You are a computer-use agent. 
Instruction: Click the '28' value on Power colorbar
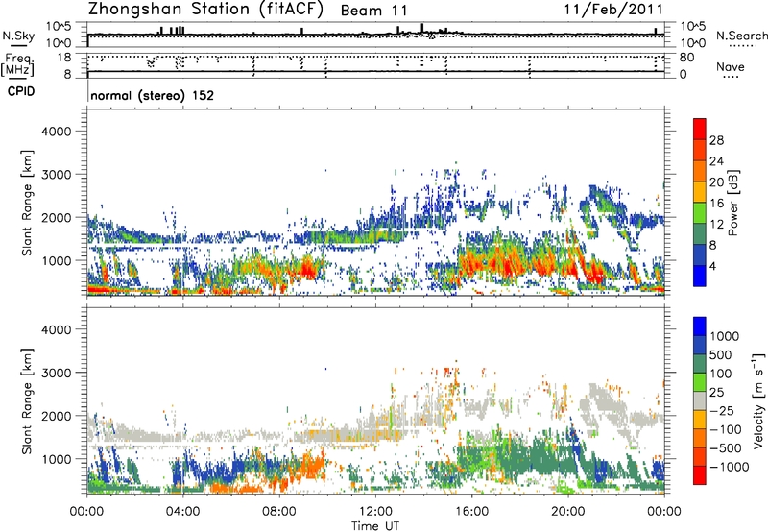[716, 140]
